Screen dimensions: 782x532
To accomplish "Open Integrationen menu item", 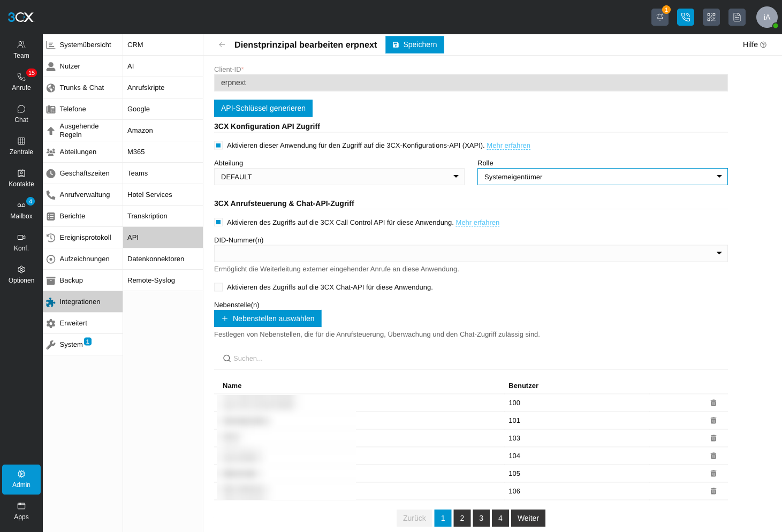I will [x=83, y=302].
